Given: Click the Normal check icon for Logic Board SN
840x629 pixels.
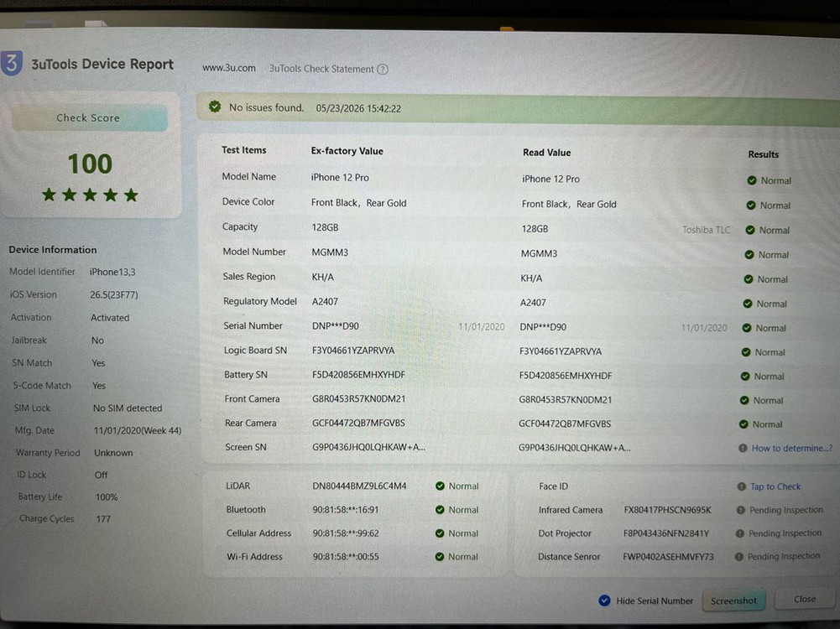Looking at the screenshot, I should (746, 351).
